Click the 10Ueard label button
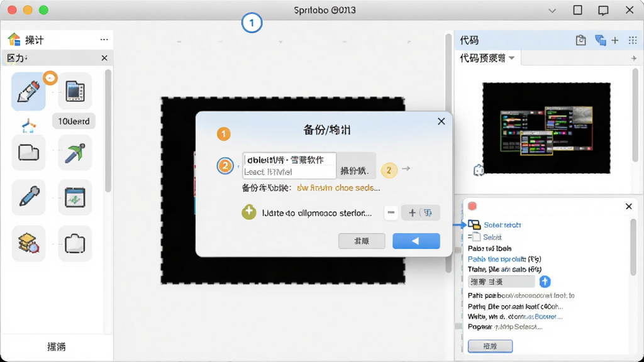The height and width of the screenshot is (362, 644). click(x=74, y=121)
